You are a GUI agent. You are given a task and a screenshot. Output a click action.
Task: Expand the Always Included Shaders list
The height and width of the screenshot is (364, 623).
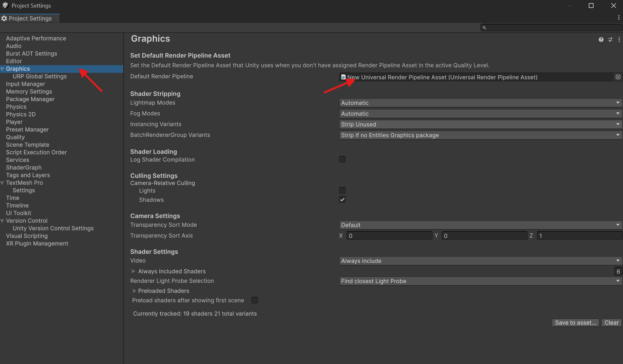133,271
